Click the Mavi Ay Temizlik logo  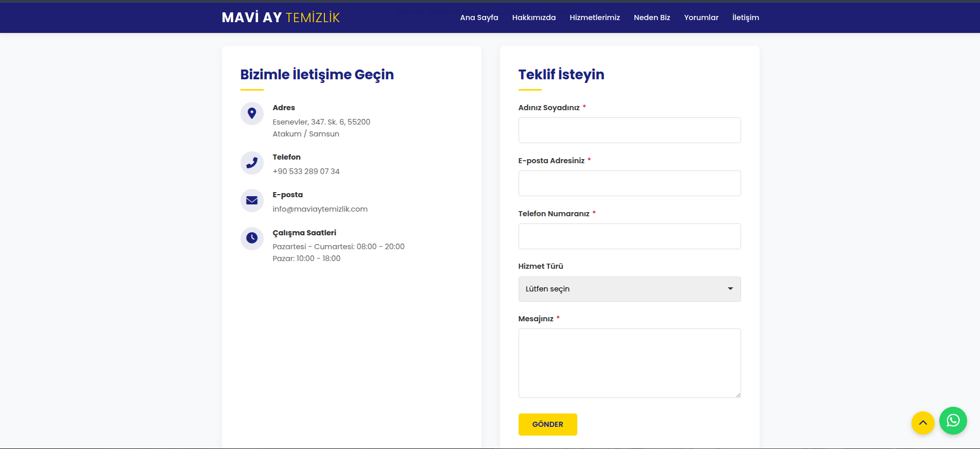(281, 18)
